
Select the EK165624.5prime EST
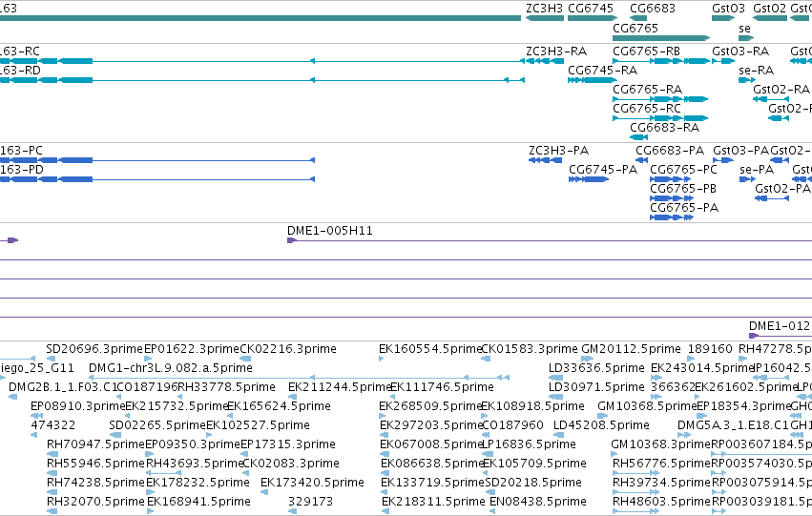point(232,416)
